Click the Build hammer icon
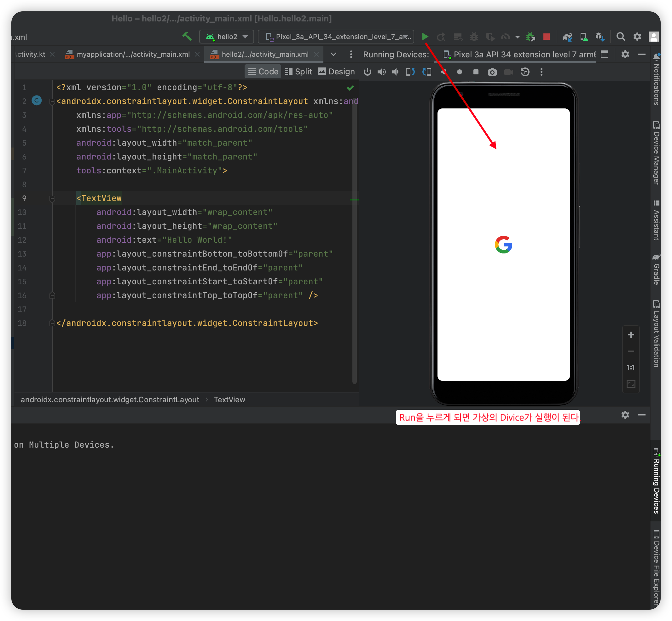Screen dimensions: 672x621 (187, 37)
